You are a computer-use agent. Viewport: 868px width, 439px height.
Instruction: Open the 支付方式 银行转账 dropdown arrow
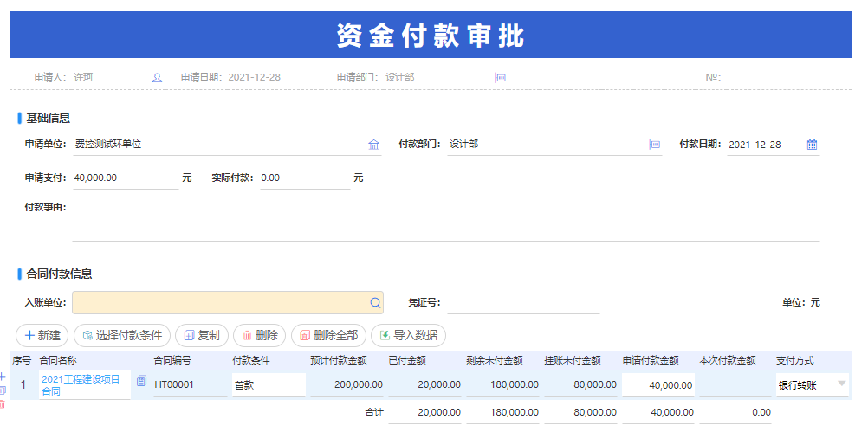pyautogui.click(x=842, y=384)
